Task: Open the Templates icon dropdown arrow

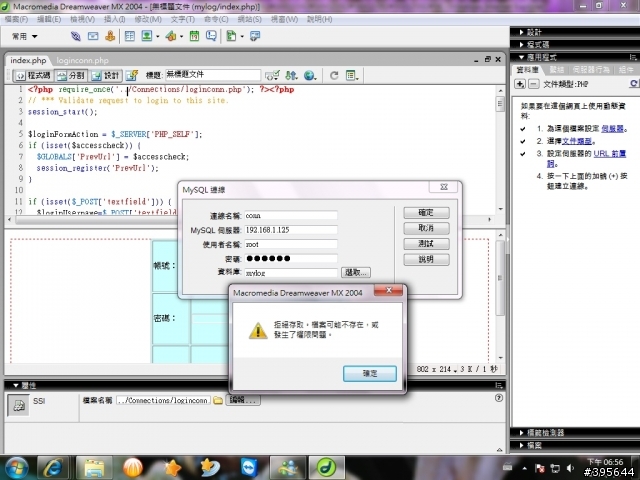Action: pos(242,37)
